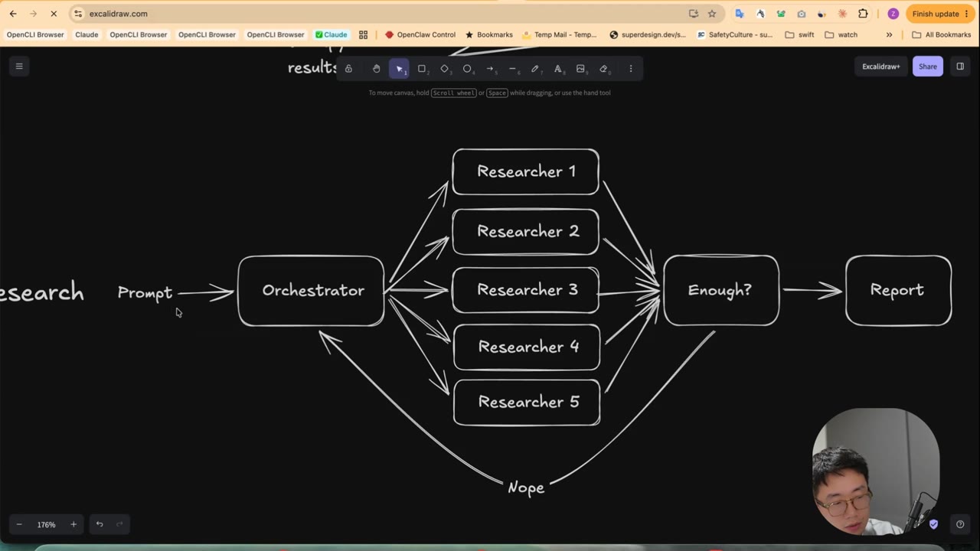Go forward in browser history
This screenshot has height=551, width=980.
(33, 14)
